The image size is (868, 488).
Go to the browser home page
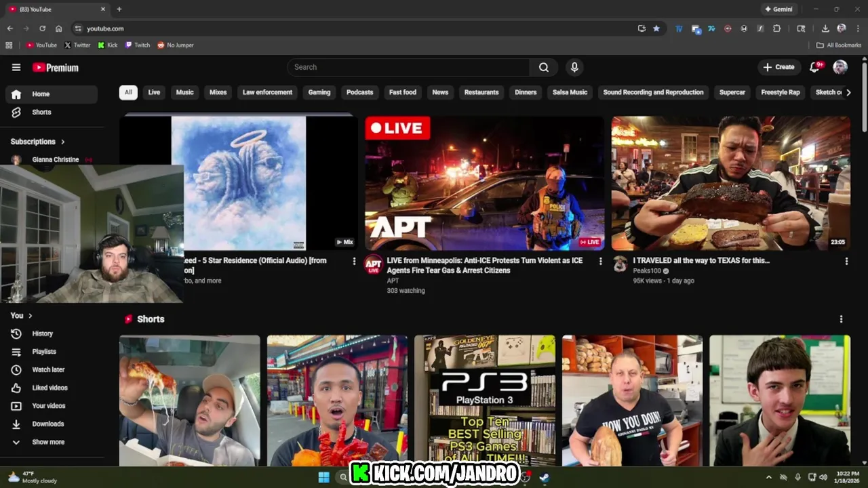tap(59, 28)
